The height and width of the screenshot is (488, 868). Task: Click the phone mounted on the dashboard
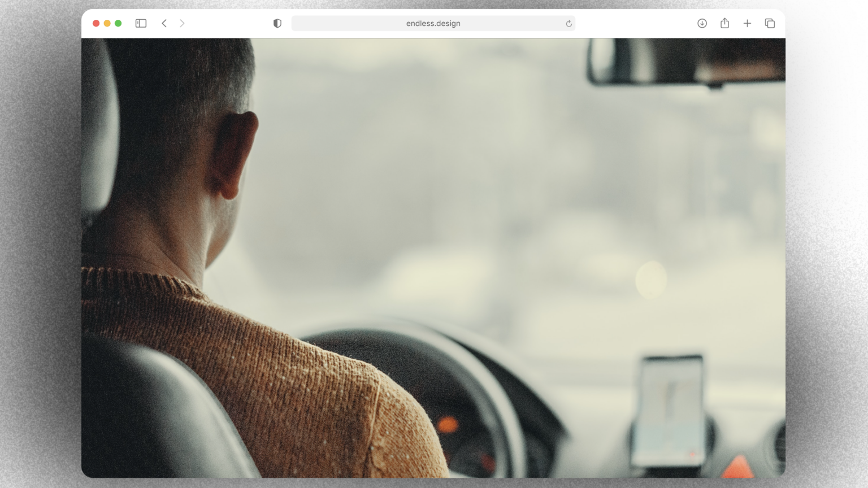click(x=669, y=409)
